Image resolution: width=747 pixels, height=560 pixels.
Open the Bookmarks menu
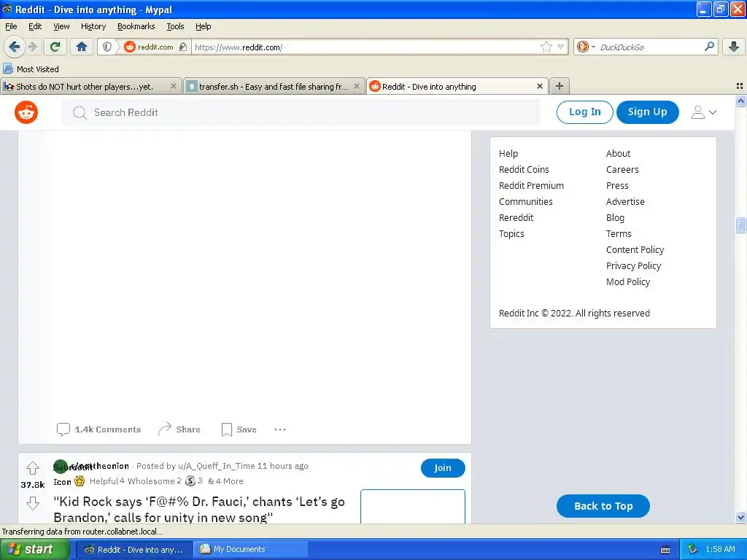coord(136,26)
